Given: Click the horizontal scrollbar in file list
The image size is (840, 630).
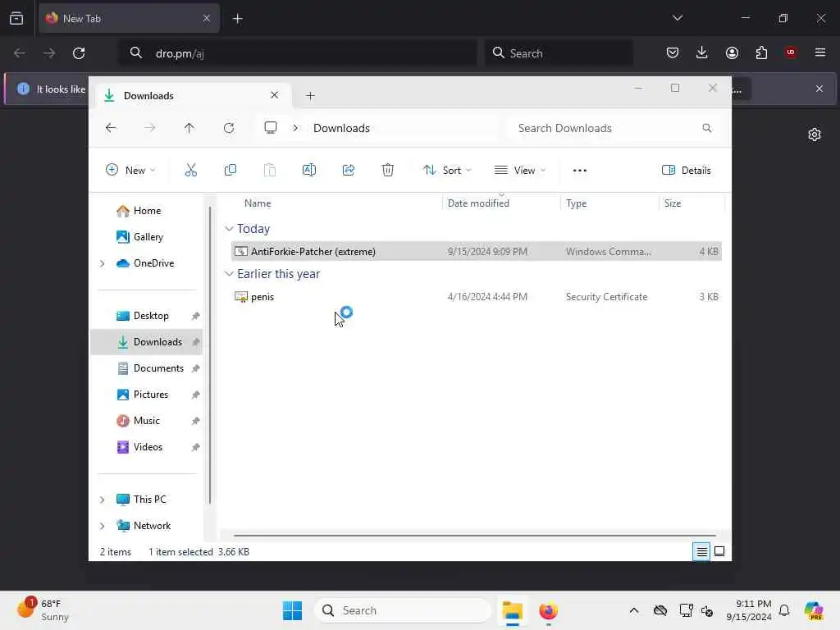Looking at the screenshot, I should (x=475, y=535).
